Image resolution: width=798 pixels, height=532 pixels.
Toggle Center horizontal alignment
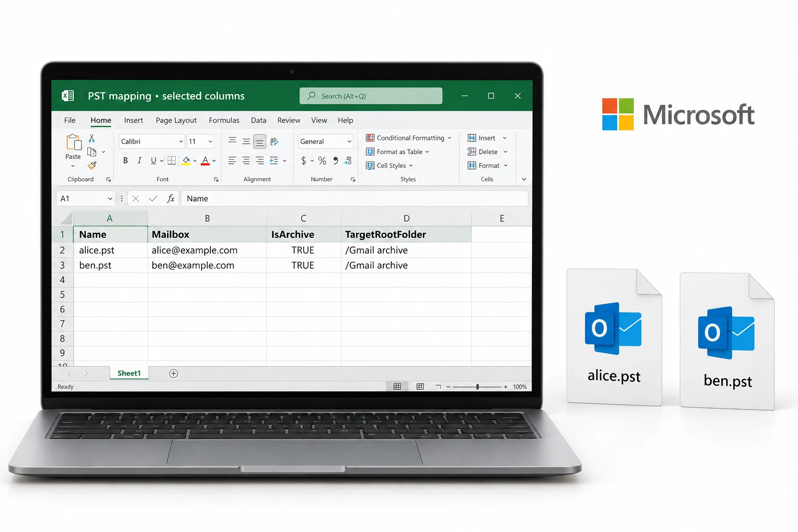246,161
